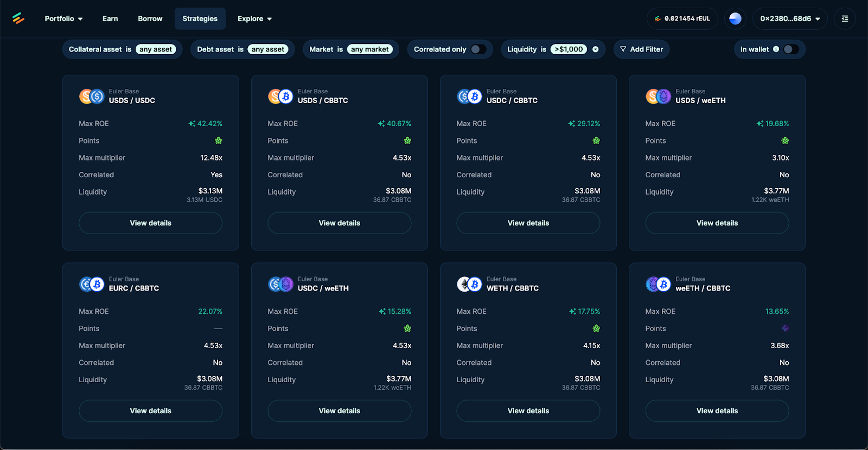Click the Add Filter button
Image resolution: width=868 pixels, height=450 pixels.
click(642, 49)
